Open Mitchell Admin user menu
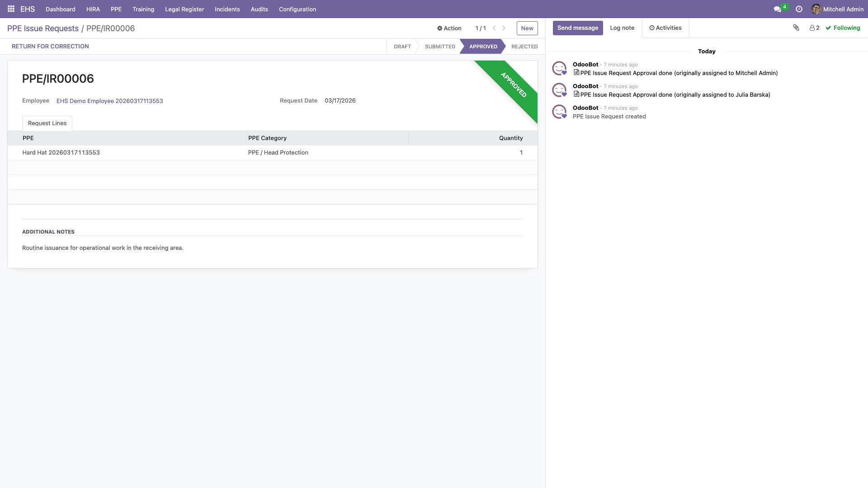The width and height of the screenshot is (868, 488). tap(837, 9)
